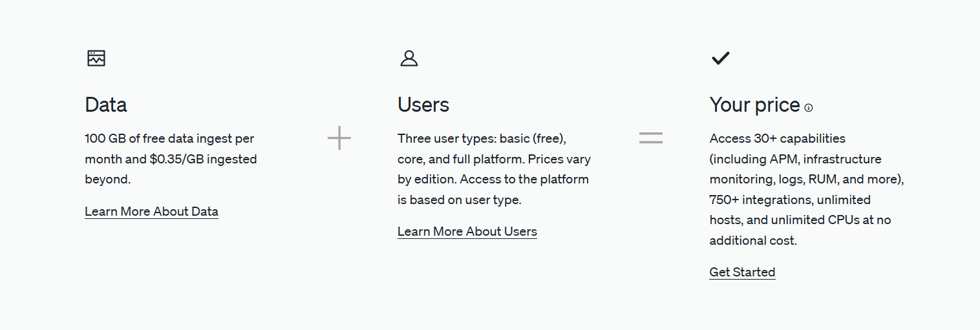The height and width of the screenshot is (330, 980).
Task: Click the "additional cost." closing text
Action: pyautogui.click(x=754, y=241)
